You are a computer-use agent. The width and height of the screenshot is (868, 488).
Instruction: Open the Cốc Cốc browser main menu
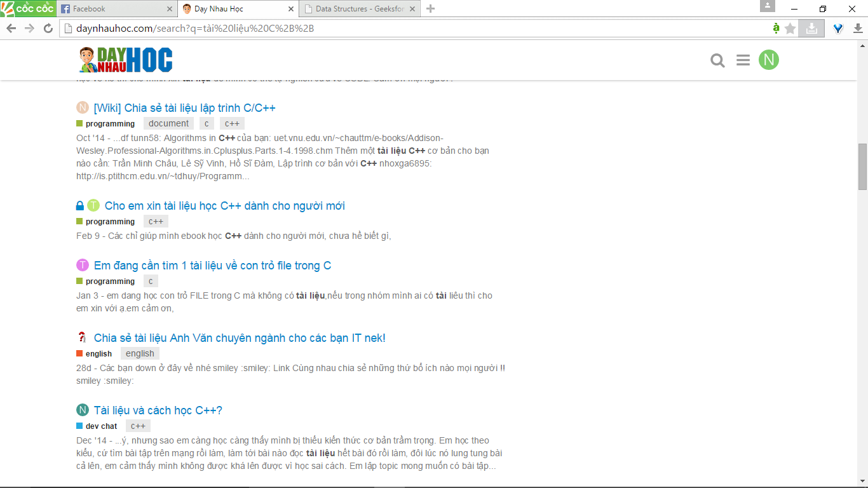tap(27, 8)
